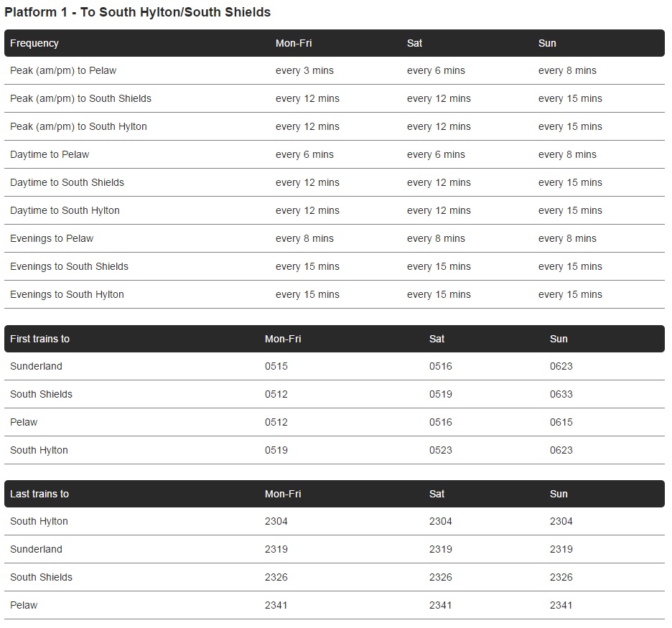Select the 0515 Sunderland first train time
The image size is (672, 628).
[x=276, y=366]
